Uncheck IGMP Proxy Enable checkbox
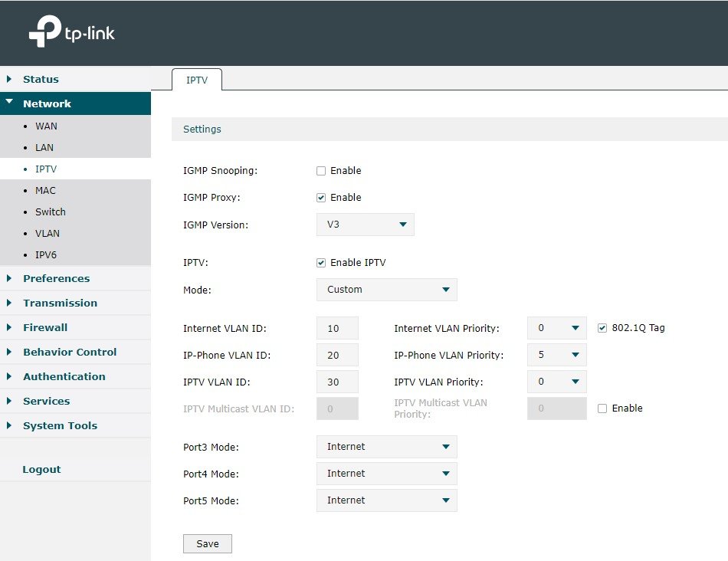This screenshot has width=728, height=561. pyautogui.click(x=321, y=198)
